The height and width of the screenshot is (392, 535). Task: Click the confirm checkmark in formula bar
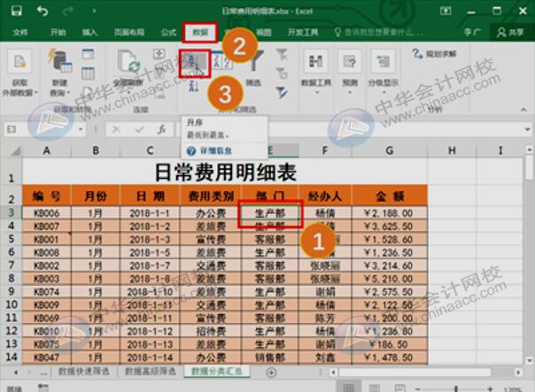[x=139, y=129]
